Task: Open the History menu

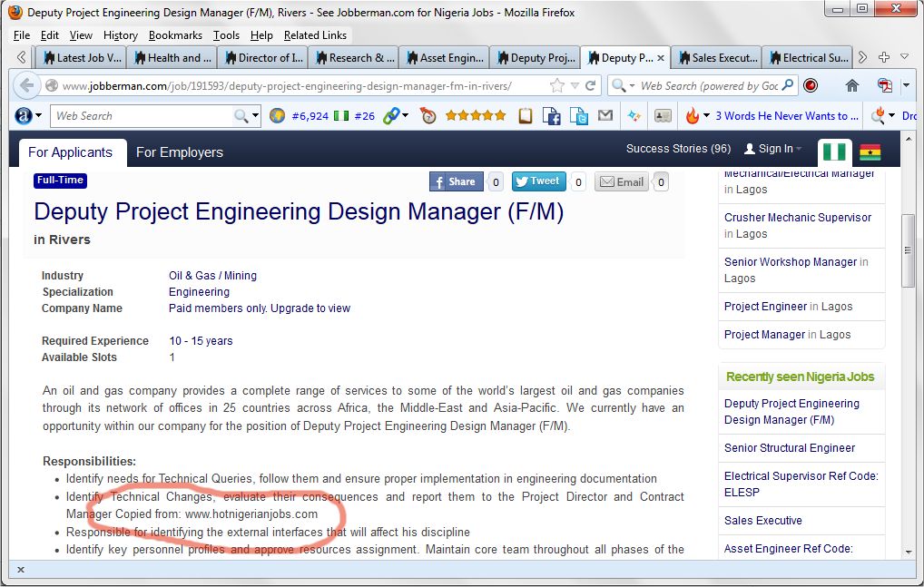Action: point(120,35)
